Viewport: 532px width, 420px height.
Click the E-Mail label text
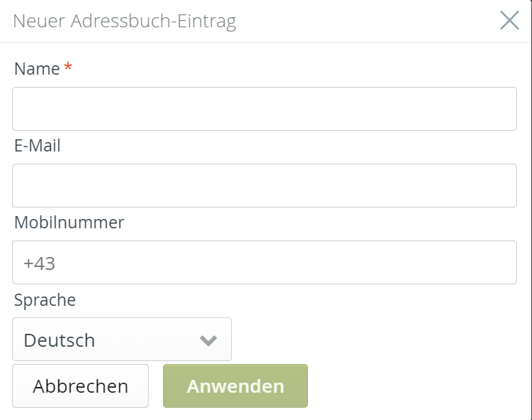37,146
